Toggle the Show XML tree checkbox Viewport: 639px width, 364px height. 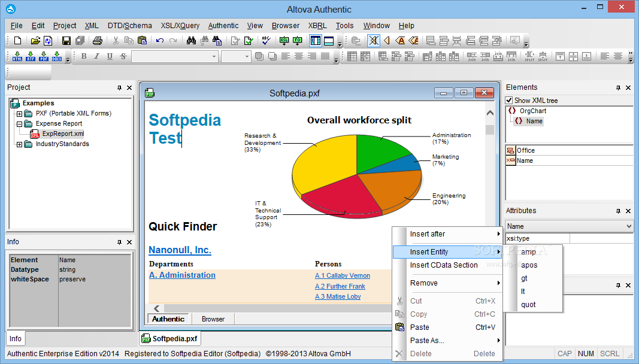pyautogui.click(x=509, y=100)
